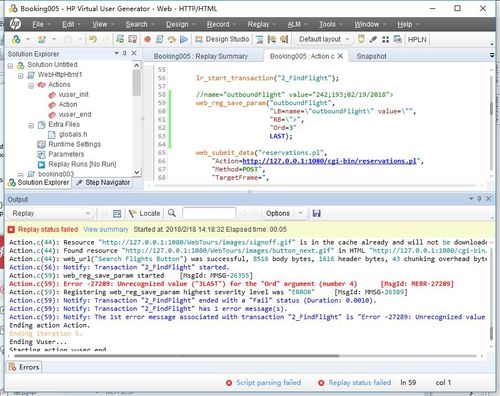Open Parameters node in Solution Explorer
Screen dimensions: 500x396
(x=66, y=154)
